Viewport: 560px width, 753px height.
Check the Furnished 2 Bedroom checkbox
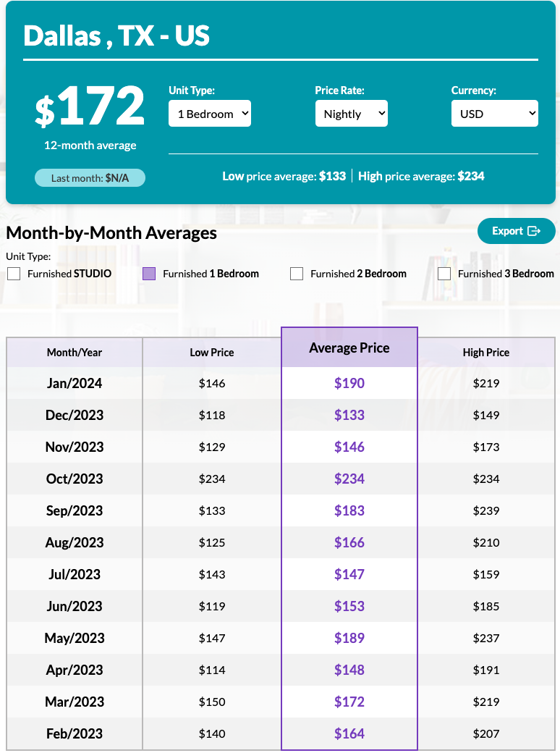297,274
